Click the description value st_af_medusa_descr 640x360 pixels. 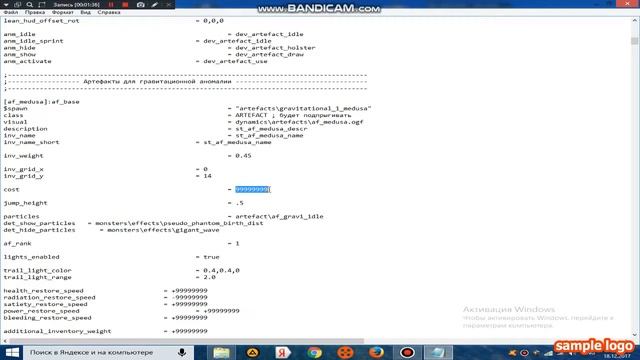point(271,129)
